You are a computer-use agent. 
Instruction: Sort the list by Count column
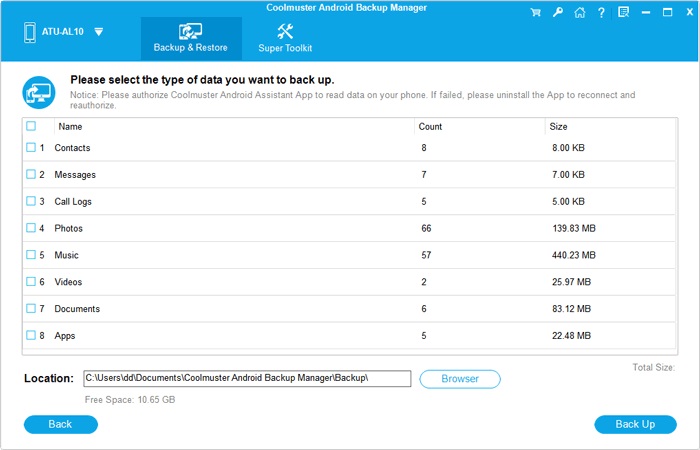pos(431,127)
